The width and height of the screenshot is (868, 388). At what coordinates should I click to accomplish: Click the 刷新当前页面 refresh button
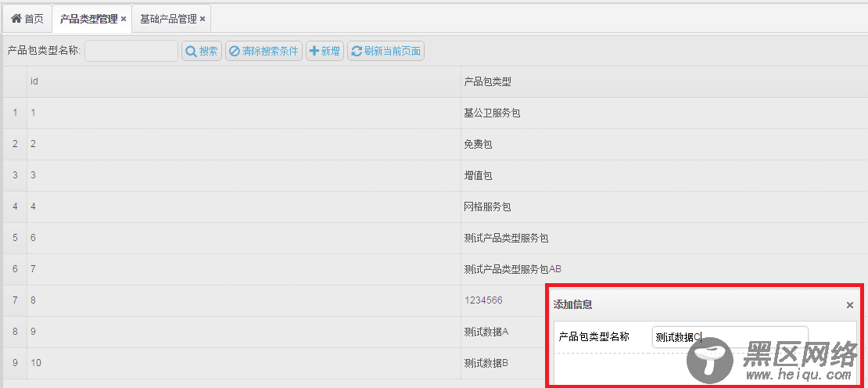pyautogui.click(x=386, y=51)
